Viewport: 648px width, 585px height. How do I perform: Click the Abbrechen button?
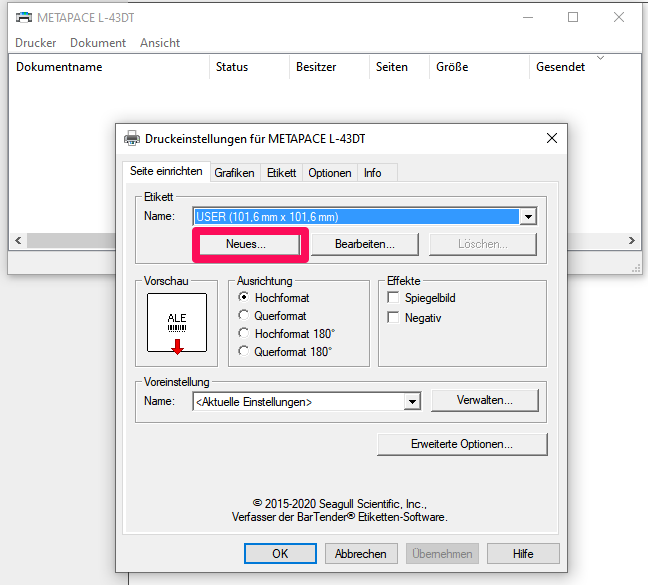click(361, 554)
